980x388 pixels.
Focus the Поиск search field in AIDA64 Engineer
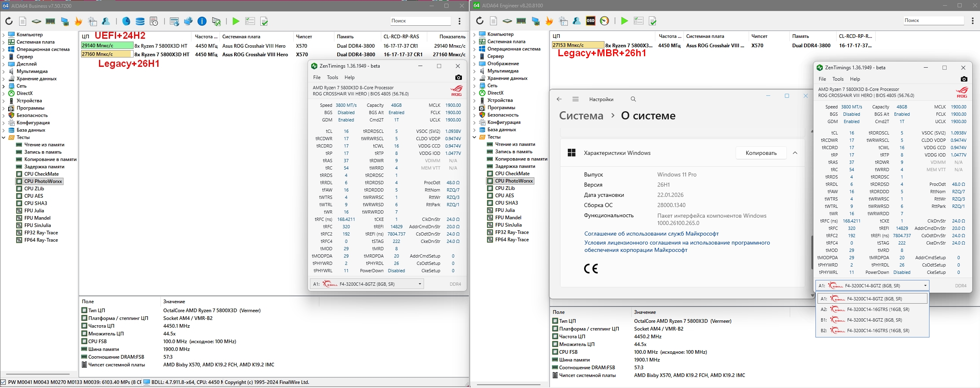click(933, 20)
